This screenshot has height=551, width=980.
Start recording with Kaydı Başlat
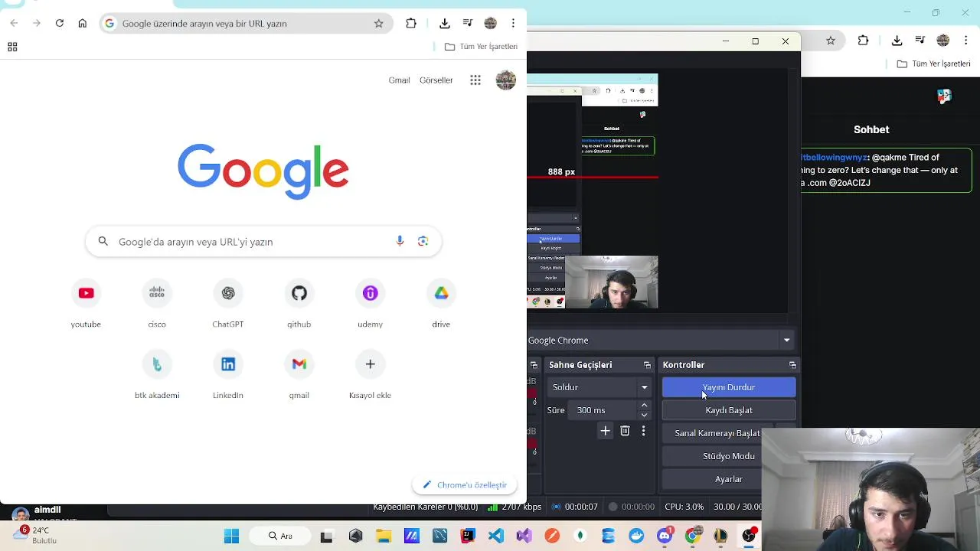pyautogui.click(x=729, y=410)
